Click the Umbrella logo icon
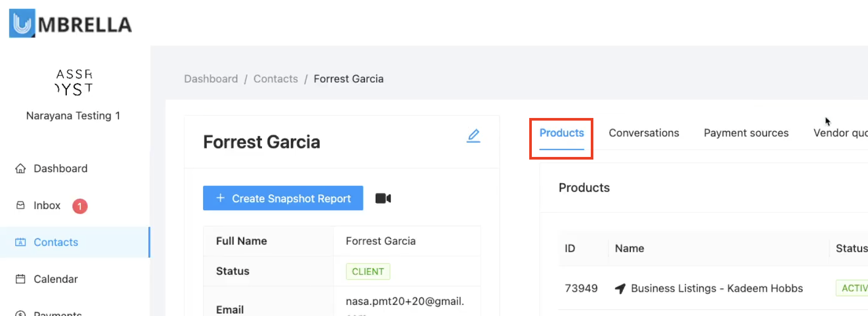Screen dimensions: 868x316 (22, 23)
